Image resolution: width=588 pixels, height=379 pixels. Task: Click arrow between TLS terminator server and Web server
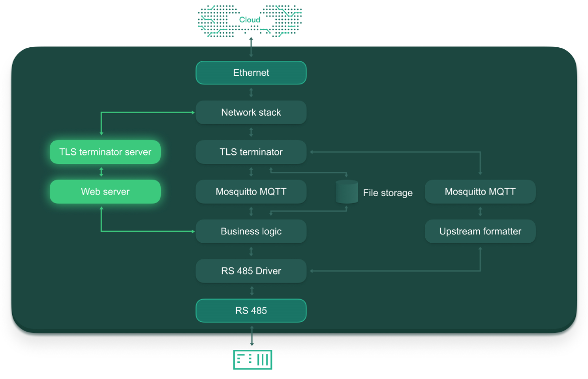coord(102,172)
